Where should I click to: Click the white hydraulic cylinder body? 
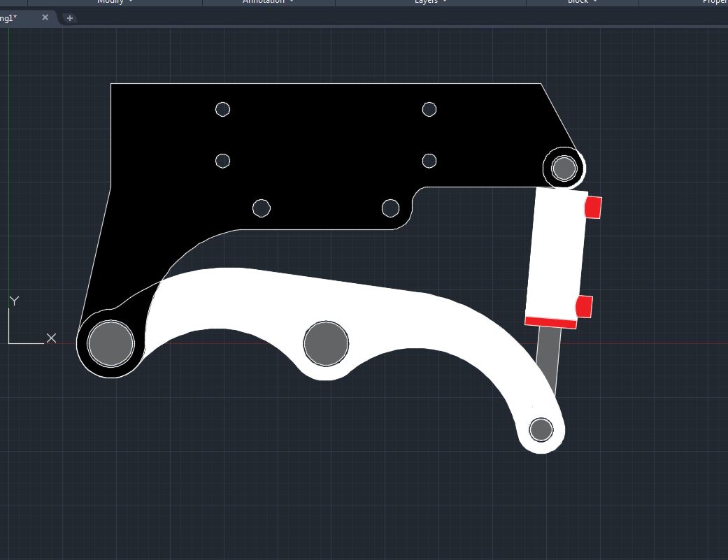coord(556,255)
